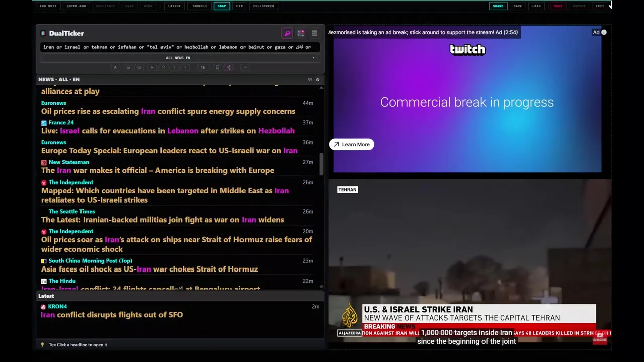Screen dimensions: 644x362
Task: Click the highlighted pink share icon
Action: 229,67
